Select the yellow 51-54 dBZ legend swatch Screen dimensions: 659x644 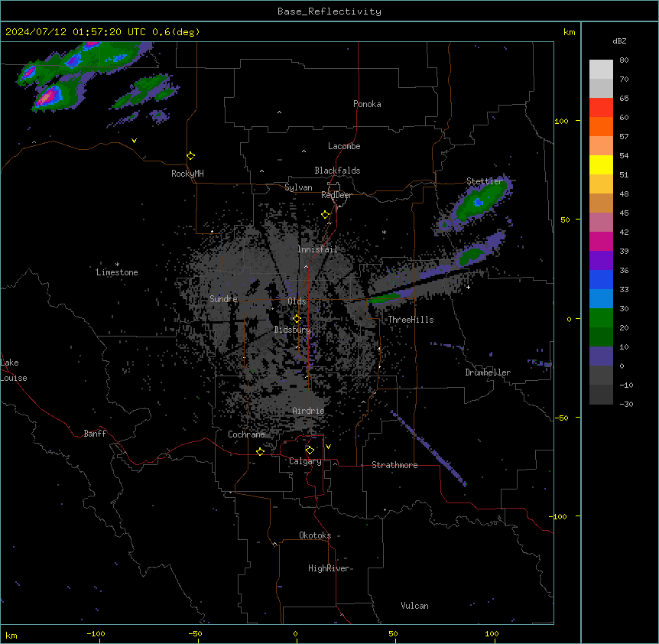pos(601,164)
